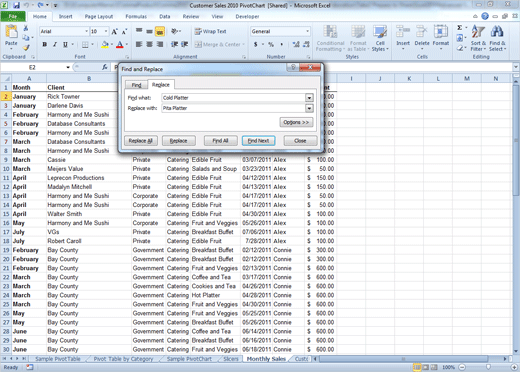Click the zoom slider in status bar
This screenshot has width=520, height=372.
coord(488,367)
